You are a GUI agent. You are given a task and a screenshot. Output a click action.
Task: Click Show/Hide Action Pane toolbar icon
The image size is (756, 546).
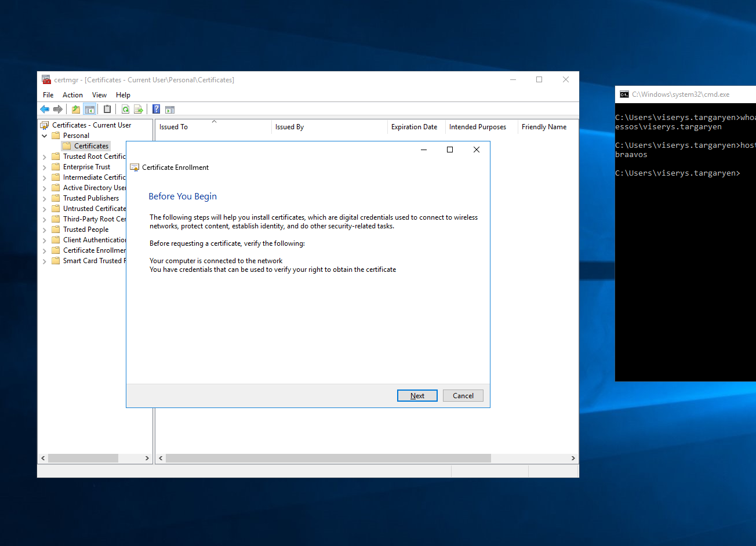[x=170, y=109]
